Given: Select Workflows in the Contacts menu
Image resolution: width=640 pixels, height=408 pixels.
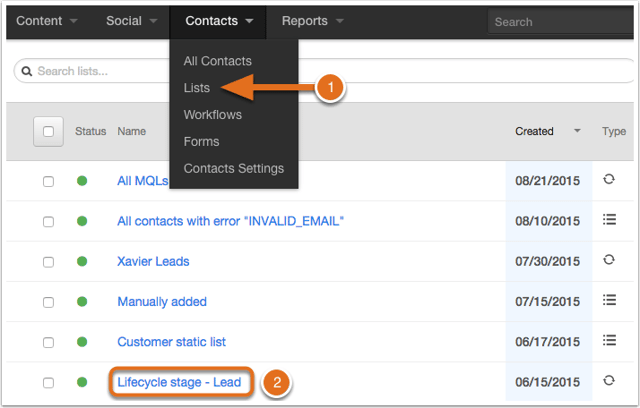Looking at the screenshot, I should [x=213, y=115].
